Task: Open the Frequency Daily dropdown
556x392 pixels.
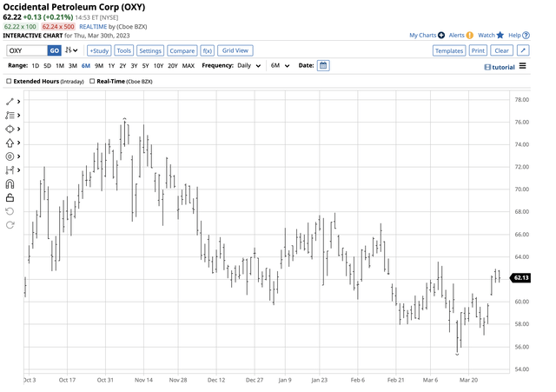Action: click(249, 66)
